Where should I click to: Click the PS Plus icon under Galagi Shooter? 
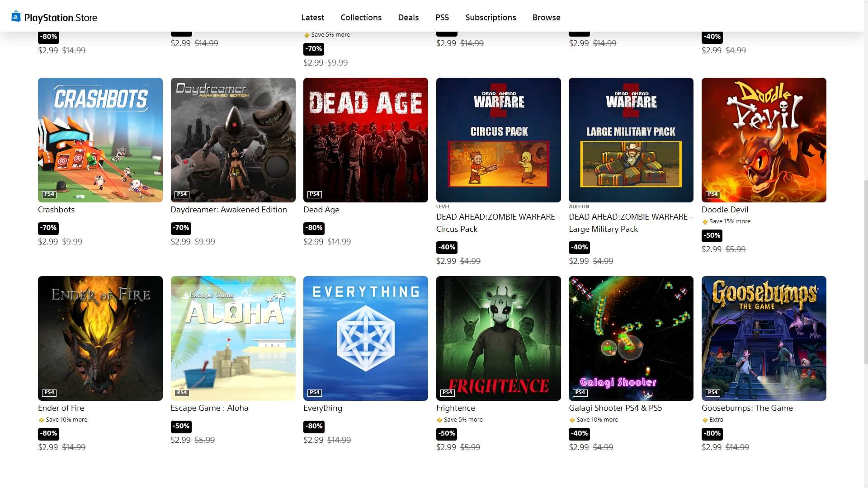click(572, 420)
